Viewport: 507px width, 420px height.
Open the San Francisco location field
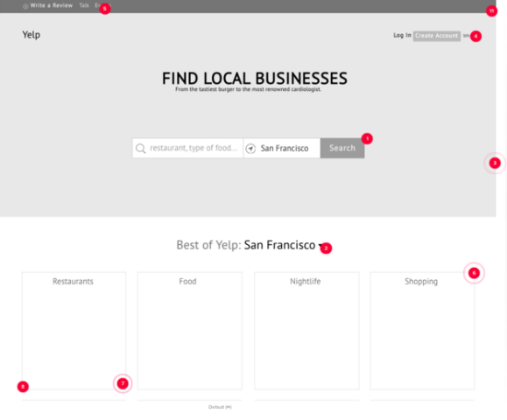coord(282,148)
